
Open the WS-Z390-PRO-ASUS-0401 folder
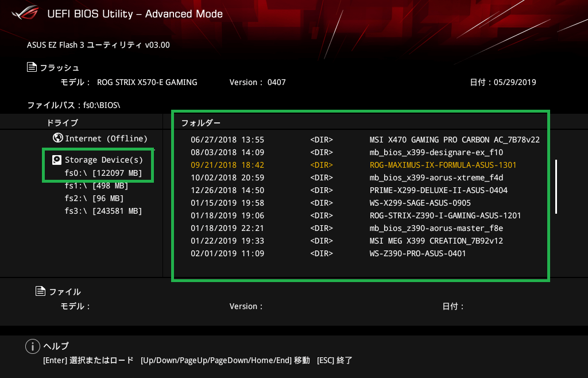click(x=417, y=253)
